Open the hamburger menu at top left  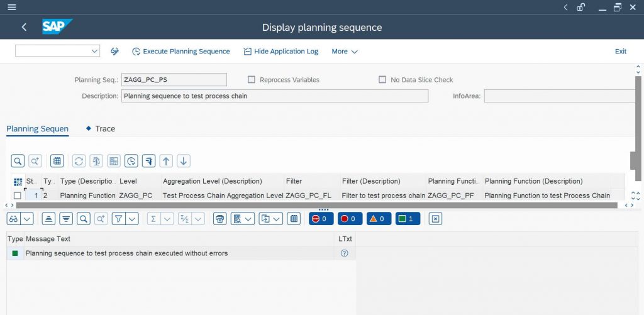[x=12, y=7]
